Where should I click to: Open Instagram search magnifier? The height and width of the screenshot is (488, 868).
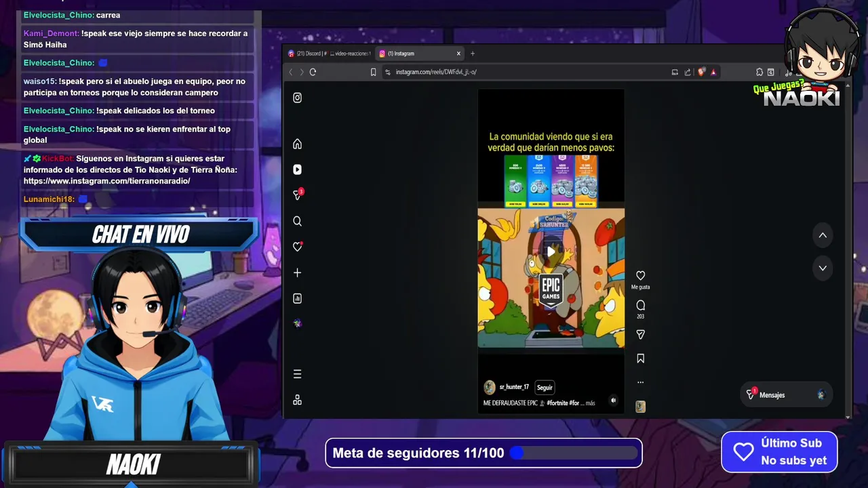click(x=297, y=221)
